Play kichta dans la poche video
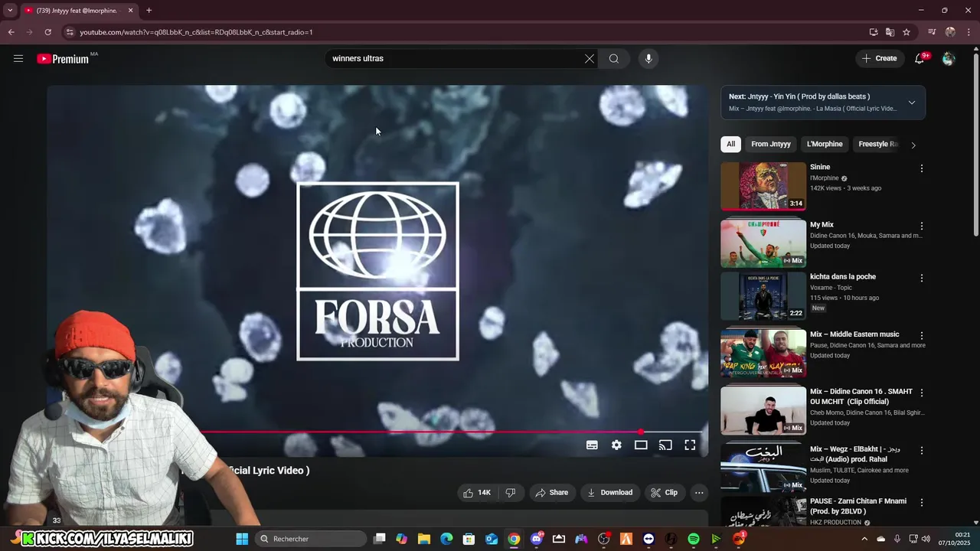 pyautogui.click(x=763, y=295)
